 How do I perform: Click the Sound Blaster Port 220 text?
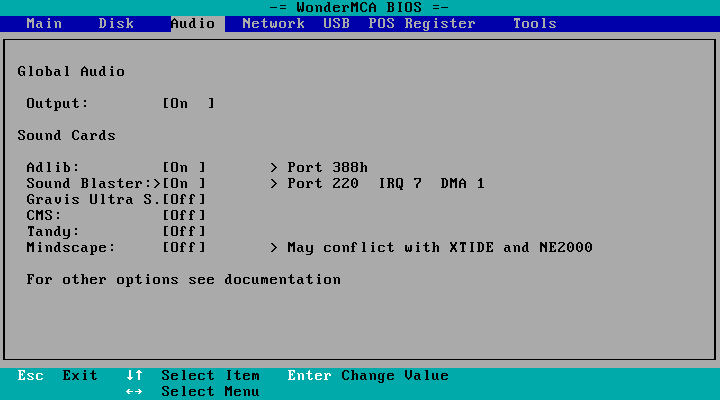pos(323,183)
